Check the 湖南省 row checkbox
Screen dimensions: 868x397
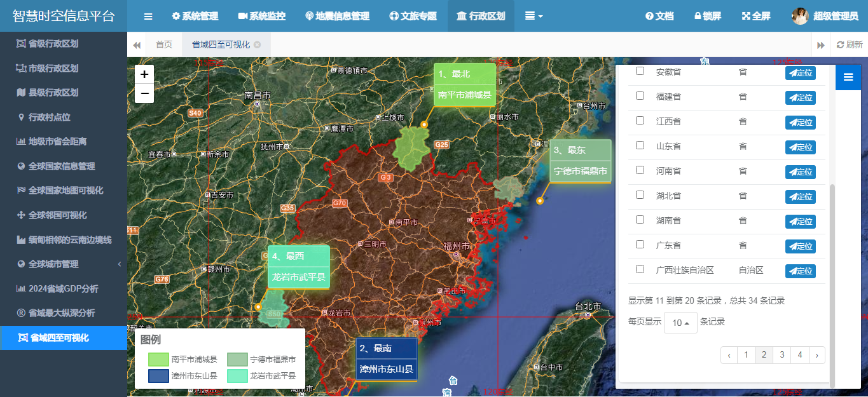(640, 220)
